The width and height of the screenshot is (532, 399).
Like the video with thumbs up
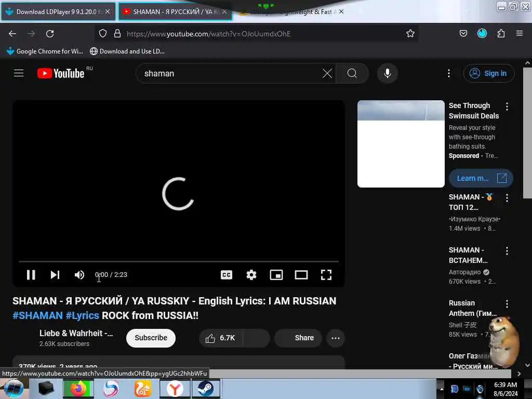(220, 338)
